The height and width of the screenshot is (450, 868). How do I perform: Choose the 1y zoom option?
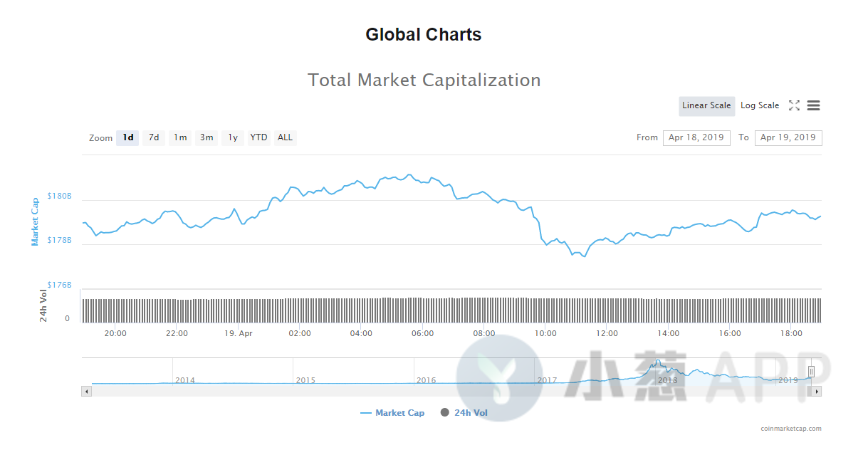[x=233, y=137]
